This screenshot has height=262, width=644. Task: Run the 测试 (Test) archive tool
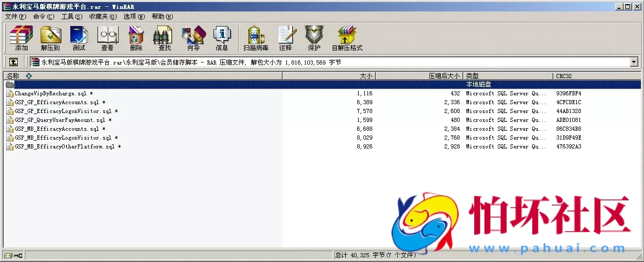pyautogui.click(x=79, y=38)
